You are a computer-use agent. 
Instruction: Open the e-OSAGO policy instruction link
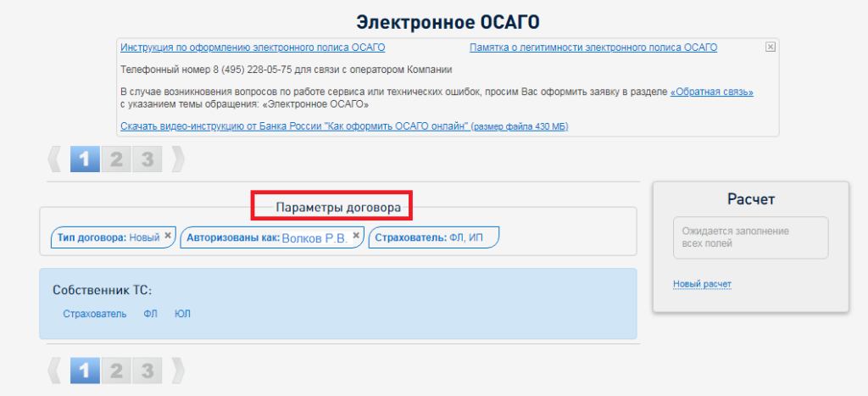[253, 47]
